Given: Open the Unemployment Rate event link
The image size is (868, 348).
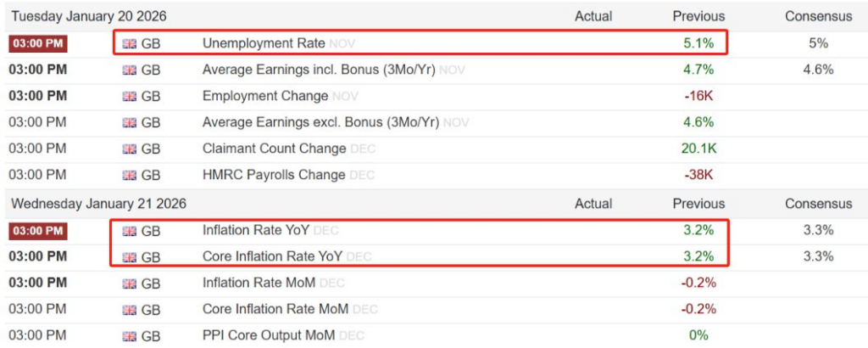Looking at the screenshot, I should (264, 43).
